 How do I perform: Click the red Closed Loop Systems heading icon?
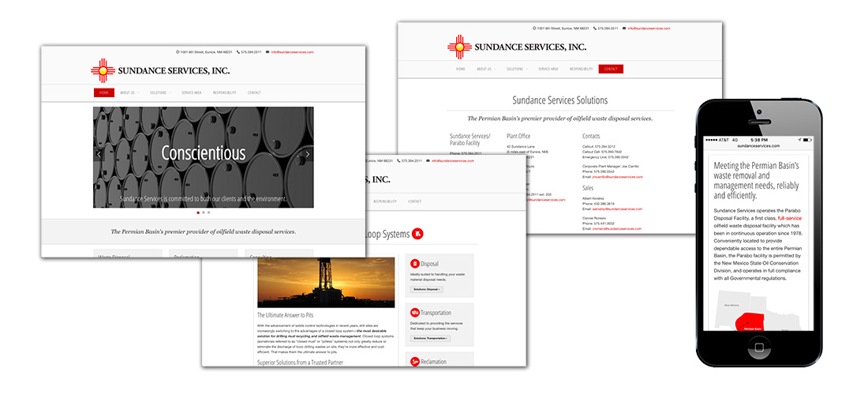click(418, 234)
